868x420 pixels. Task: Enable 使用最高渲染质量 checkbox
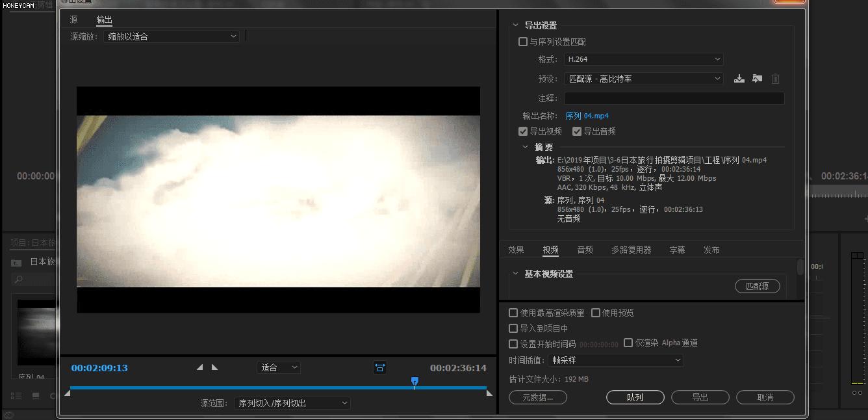(x=513, y=313)
